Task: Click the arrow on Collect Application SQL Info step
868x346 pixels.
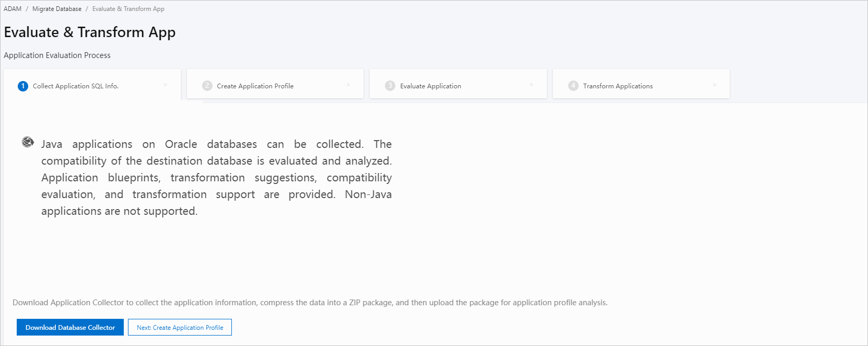Action: click(165, 85)
